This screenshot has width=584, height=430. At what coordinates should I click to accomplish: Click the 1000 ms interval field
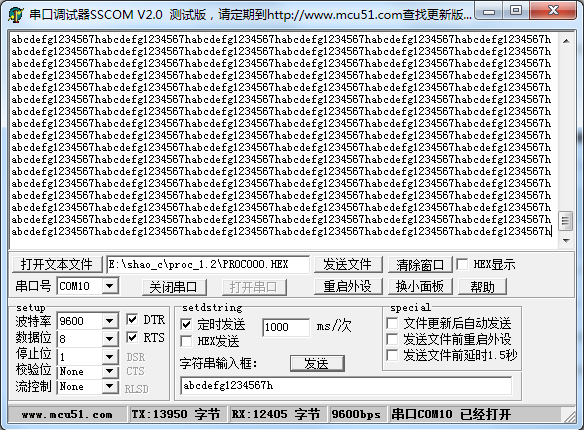286,327
